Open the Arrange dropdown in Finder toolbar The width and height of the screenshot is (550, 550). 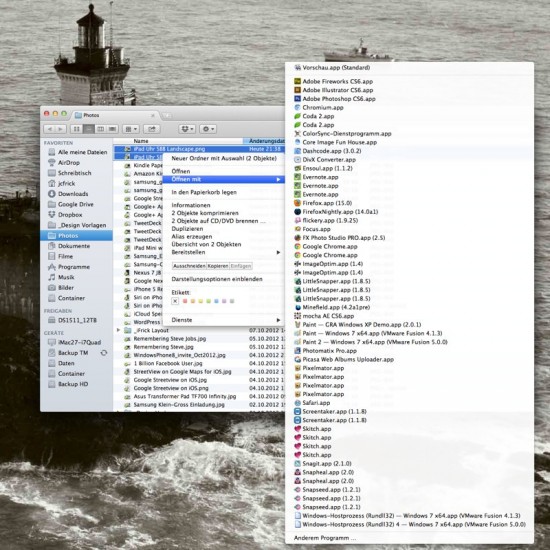(x=131, y=129)
